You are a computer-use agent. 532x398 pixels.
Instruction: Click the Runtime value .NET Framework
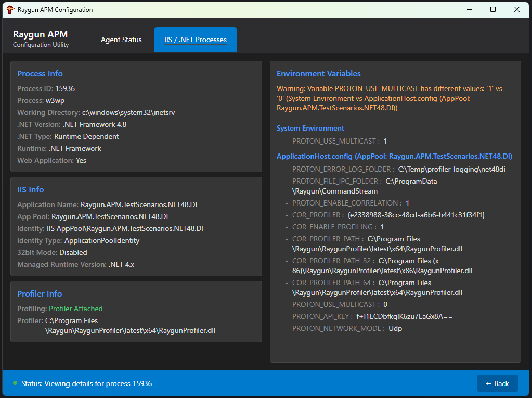tap(75, 149)
